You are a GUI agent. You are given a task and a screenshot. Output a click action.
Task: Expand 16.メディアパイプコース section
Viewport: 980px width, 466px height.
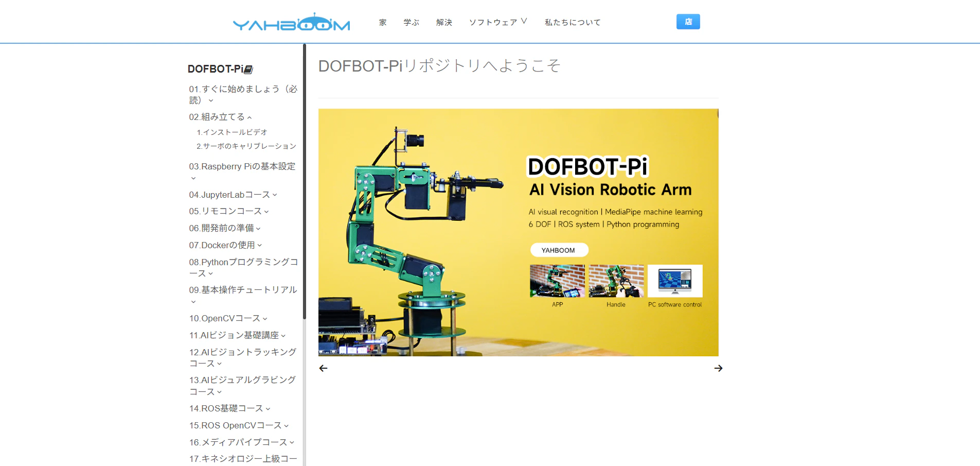[x=242, y=442]
